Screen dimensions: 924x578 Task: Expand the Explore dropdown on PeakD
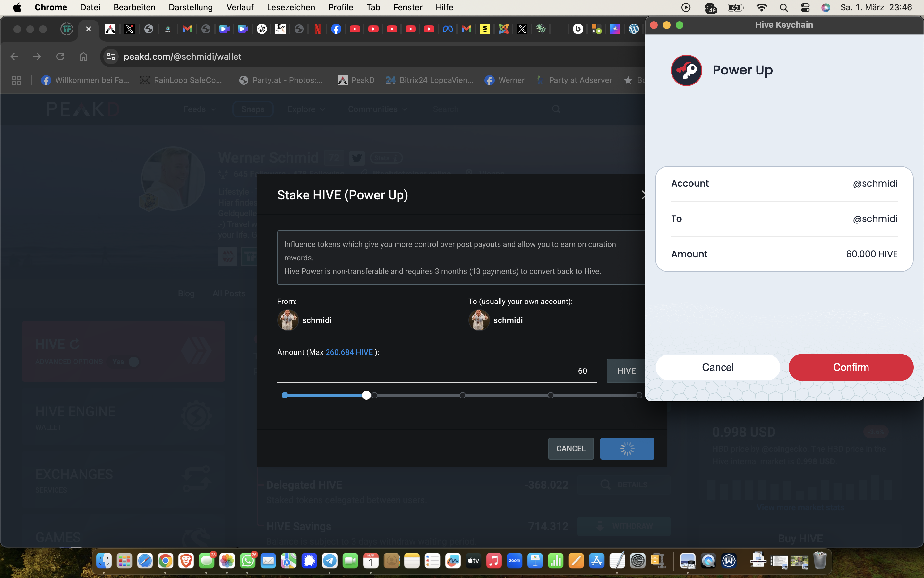(306, 109)
